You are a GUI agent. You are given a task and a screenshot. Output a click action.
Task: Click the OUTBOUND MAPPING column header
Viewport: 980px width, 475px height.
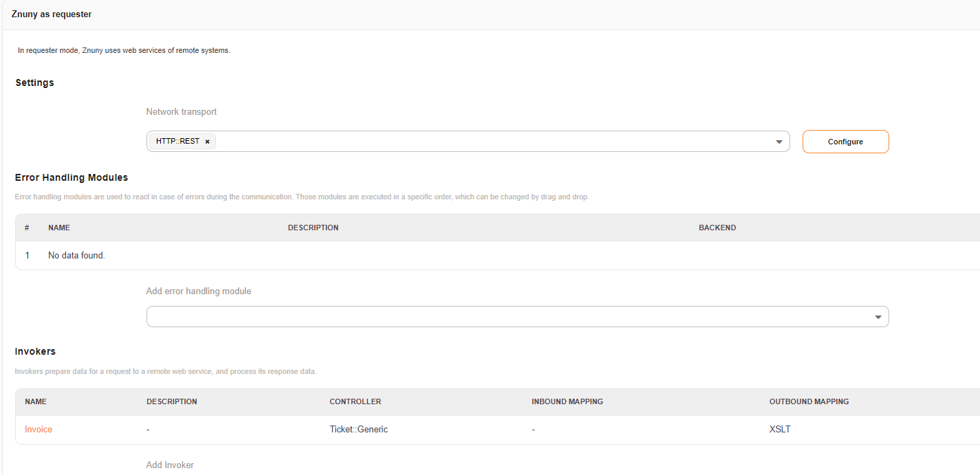point(809,401)
